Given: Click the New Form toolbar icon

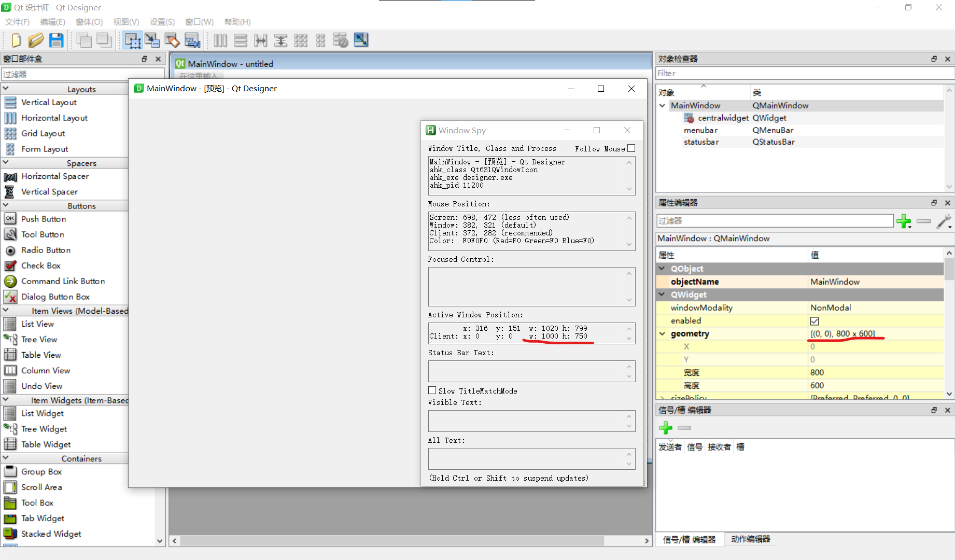Looking at the screenshot, I should click(x=16, y=40).
